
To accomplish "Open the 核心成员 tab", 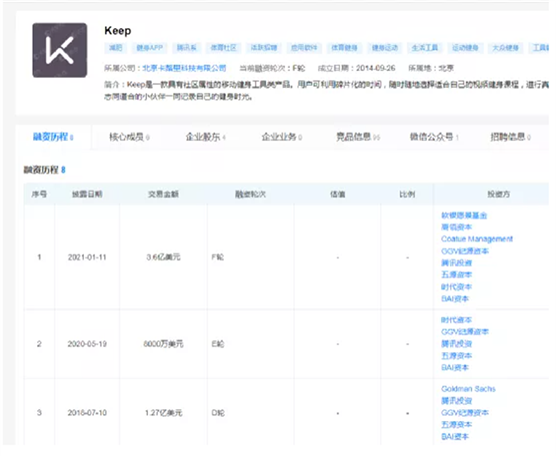I will (129, 137).
